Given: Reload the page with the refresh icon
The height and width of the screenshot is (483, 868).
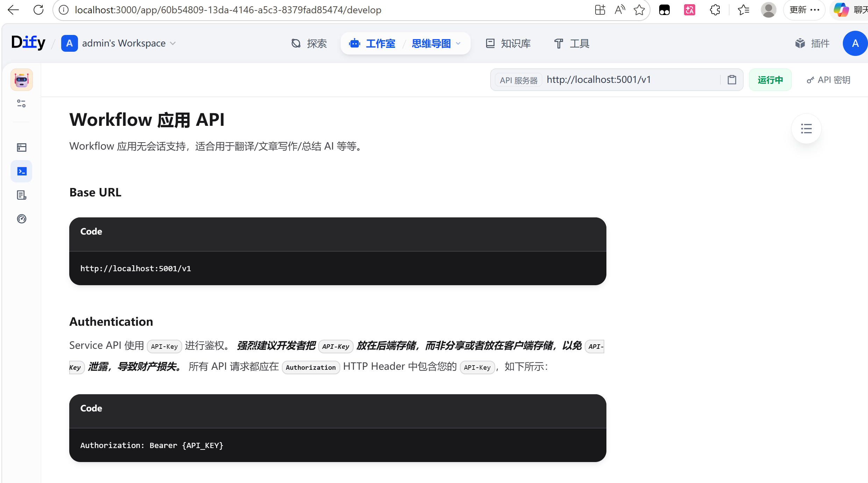Looking at the screenshot, I should click(x=38, y=10).
